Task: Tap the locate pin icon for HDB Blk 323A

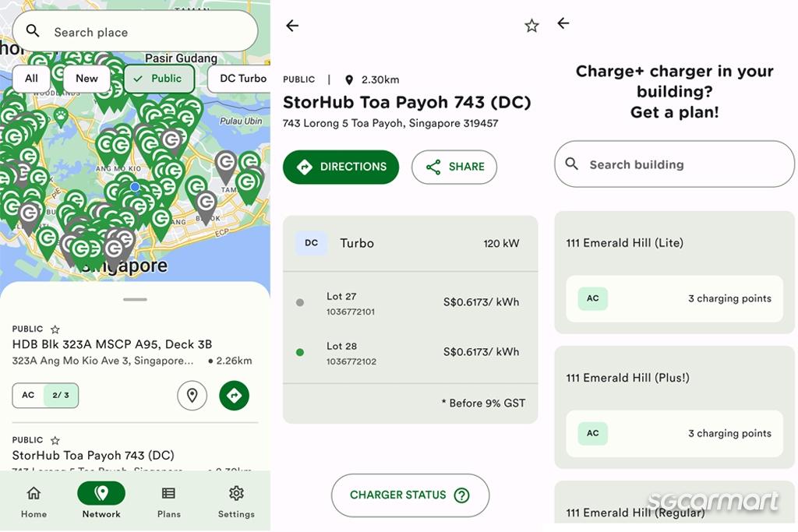Action: pos(192,396)
